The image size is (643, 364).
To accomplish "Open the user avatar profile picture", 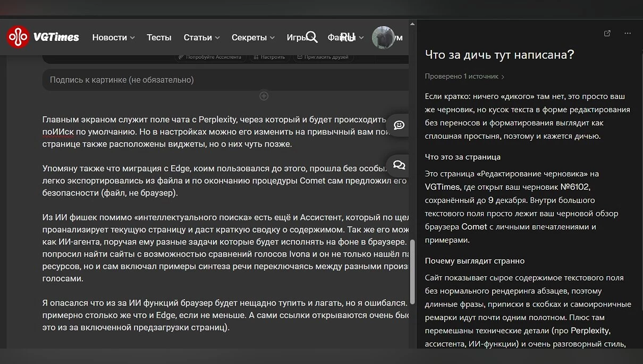I will coord(383,37).
